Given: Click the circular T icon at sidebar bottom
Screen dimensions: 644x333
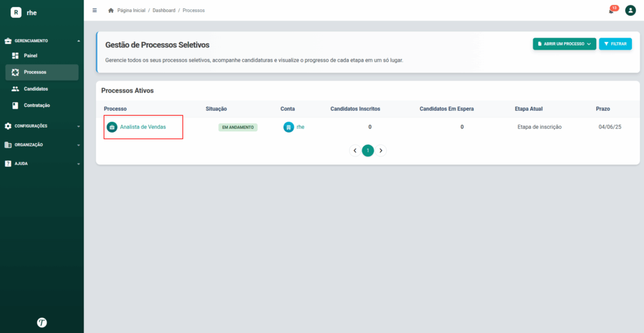Looking at the screenshot, I should click(42, 322).
